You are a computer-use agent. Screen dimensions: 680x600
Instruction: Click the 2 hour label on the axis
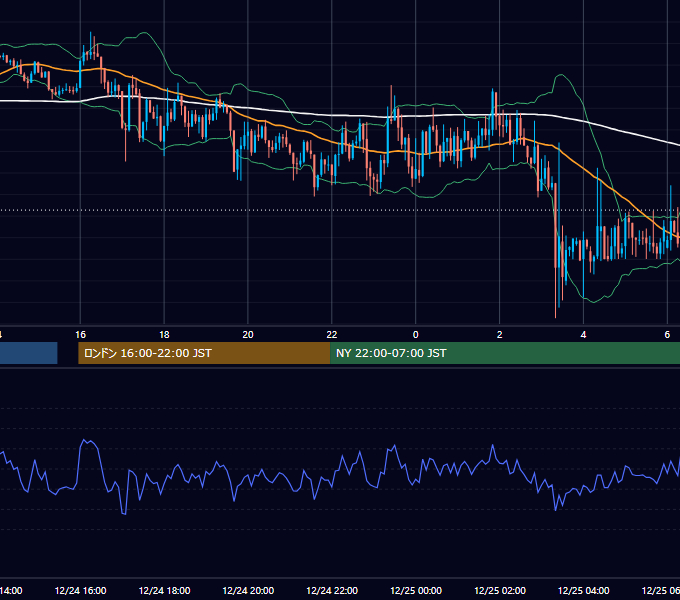(500, 335)
